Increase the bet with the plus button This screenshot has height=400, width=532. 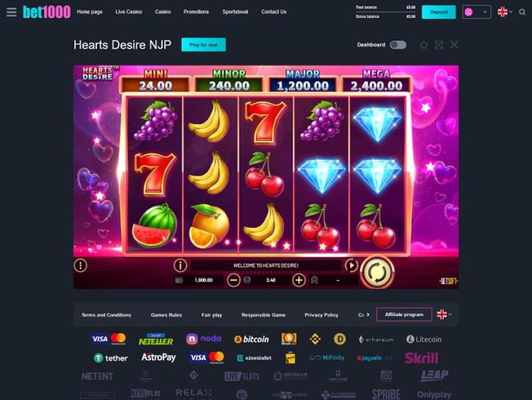299,280
